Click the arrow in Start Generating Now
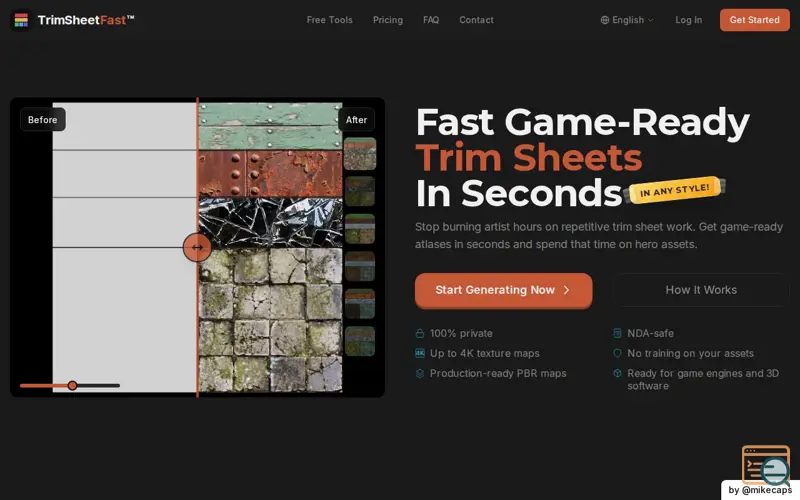This screenshot has height=500, width=800. (566, 290)
